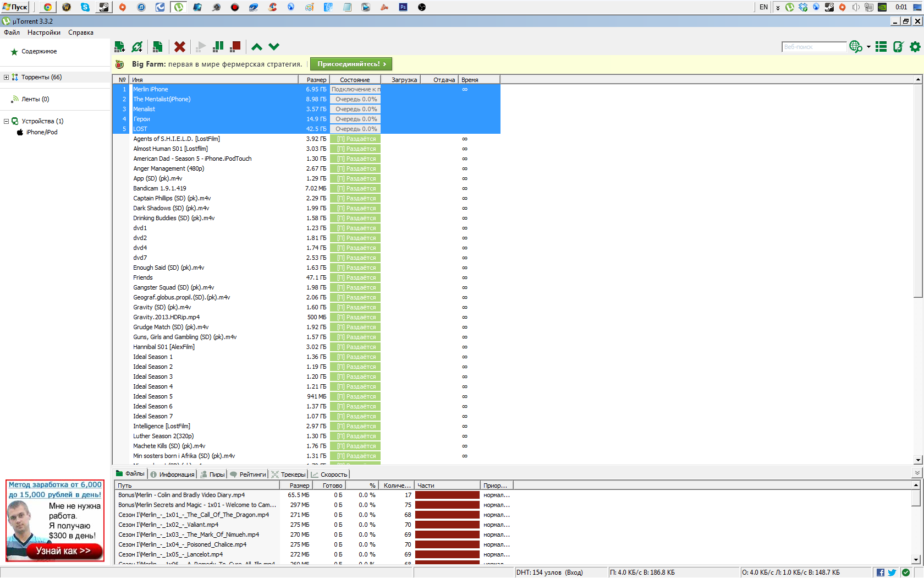Select the Agents of S.H.I.E.L.D. [LostFilm] torrent

[306, 139]
